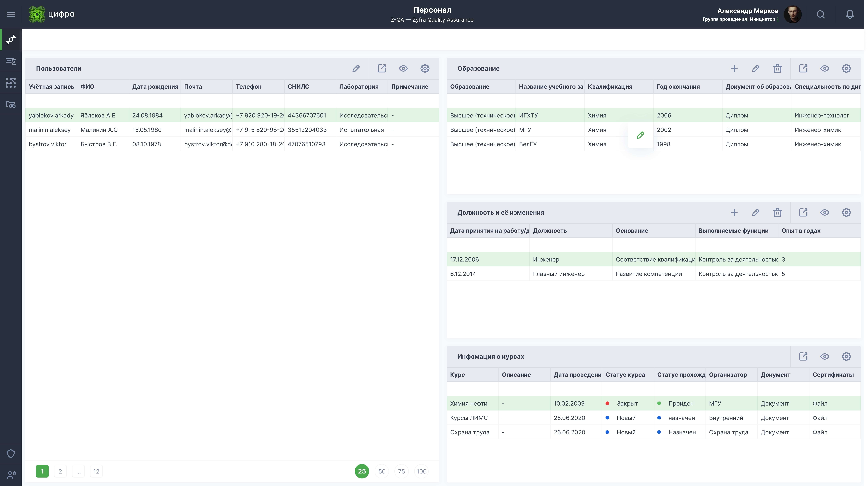Go to page 12 of users
The height and width of the screenshot is (487, 868).
96,471
